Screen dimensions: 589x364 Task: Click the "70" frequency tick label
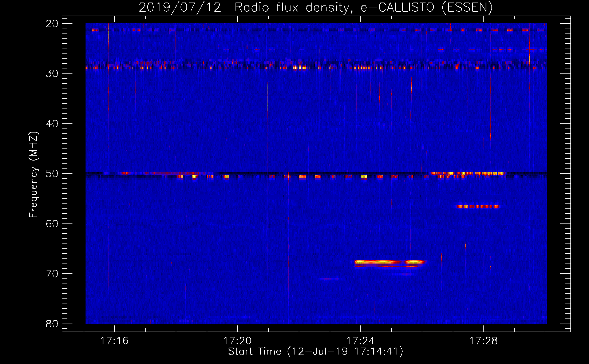pyautogui.click(x=52, y=274)
